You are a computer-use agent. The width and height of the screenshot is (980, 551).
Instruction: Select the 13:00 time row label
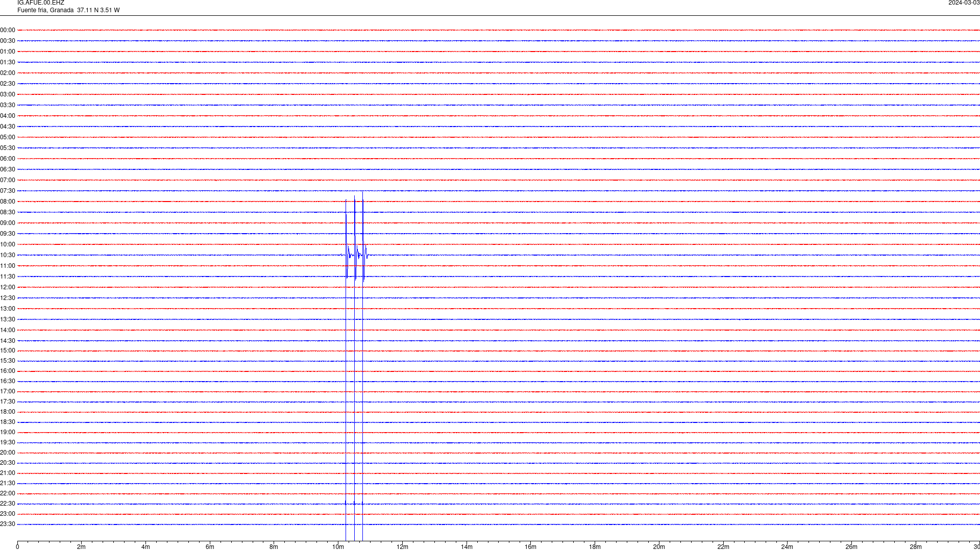[8, 309]
